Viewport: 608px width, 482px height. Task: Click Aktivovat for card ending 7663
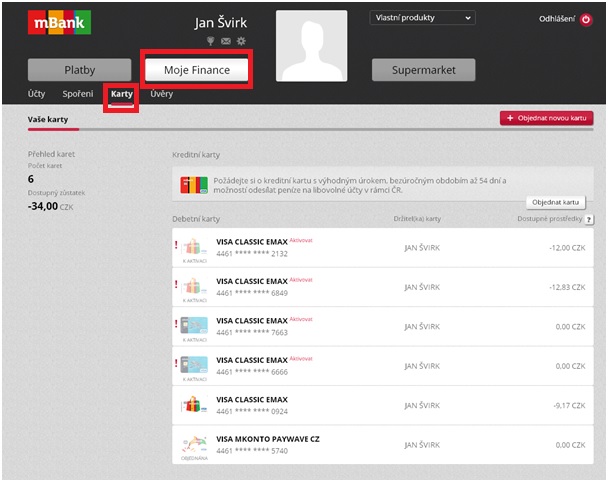301,320
